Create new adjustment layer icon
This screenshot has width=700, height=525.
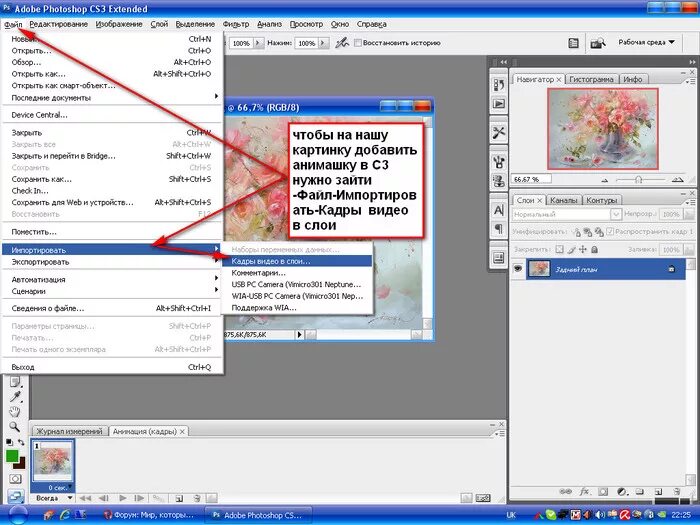tap(622, 492)
